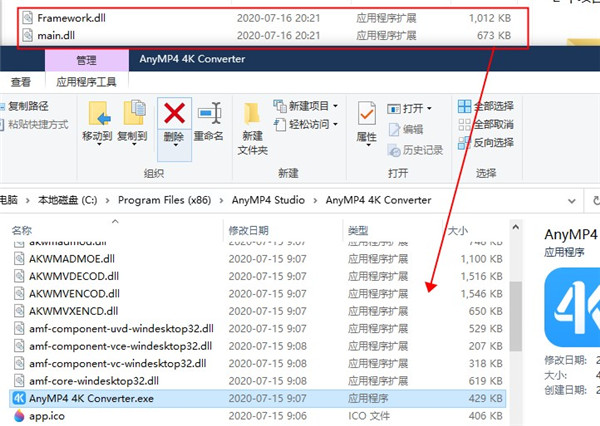This screenshot has height=426, width=600.
Task: Select AnyMP4 4K Converter.exe file
Action: 257,398
